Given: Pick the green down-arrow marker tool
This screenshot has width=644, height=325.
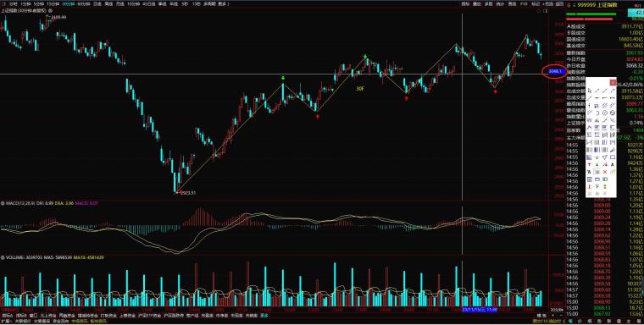Looking at the screenshot, I should (x=597, y=164).
